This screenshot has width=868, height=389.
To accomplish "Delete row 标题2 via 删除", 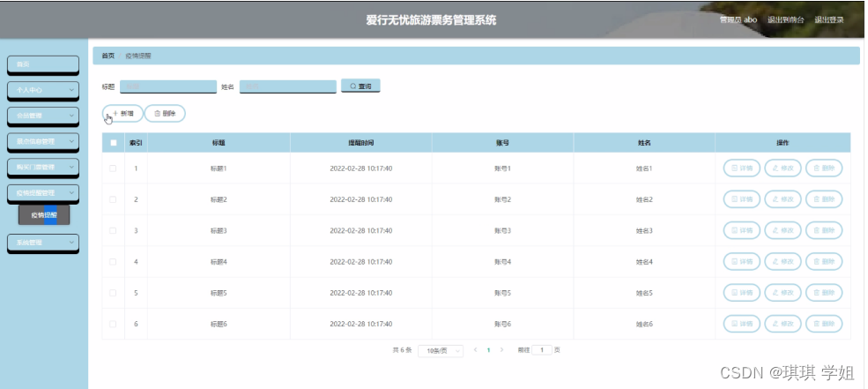I will (824, 199).
